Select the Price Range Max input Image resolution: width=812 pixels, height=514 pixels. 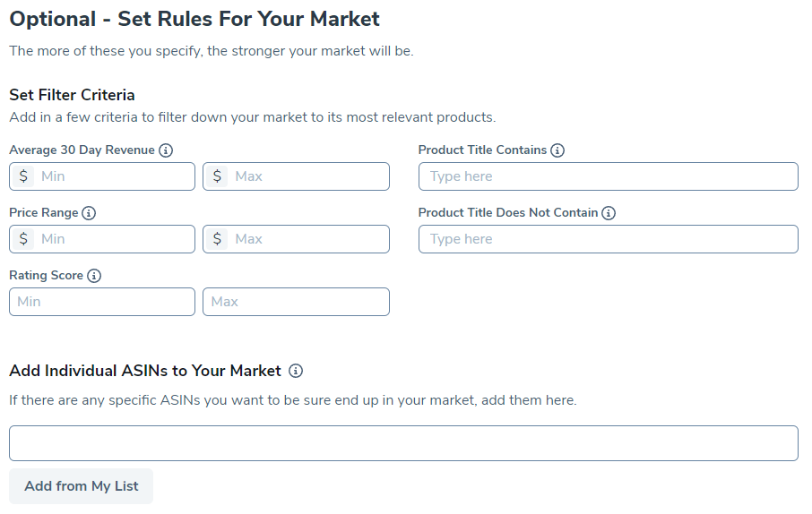[x=307, y=239]
